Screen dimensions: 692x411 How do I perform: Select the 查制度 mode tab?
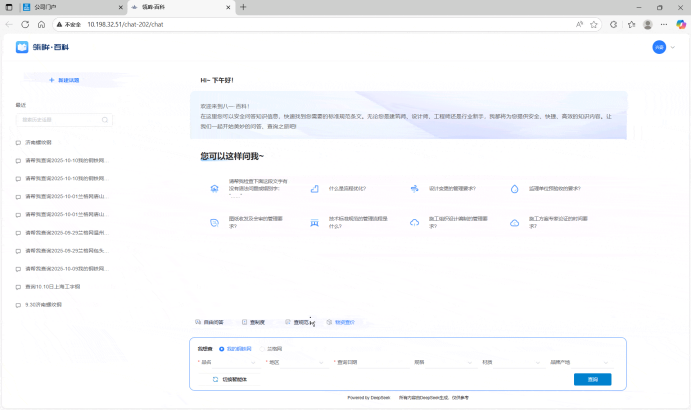(254, 323)
